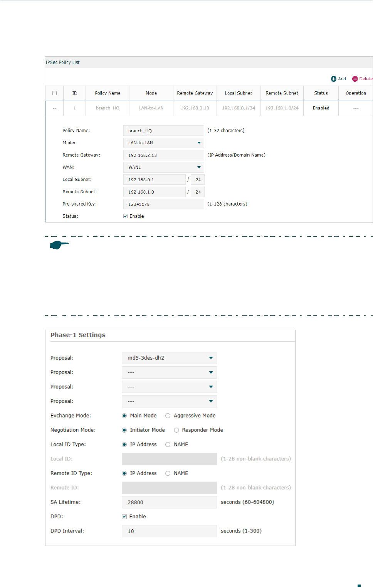Toggle the Status Enable checkbox
The width and height of the screenshot is (373, 588).
(125, 216)
